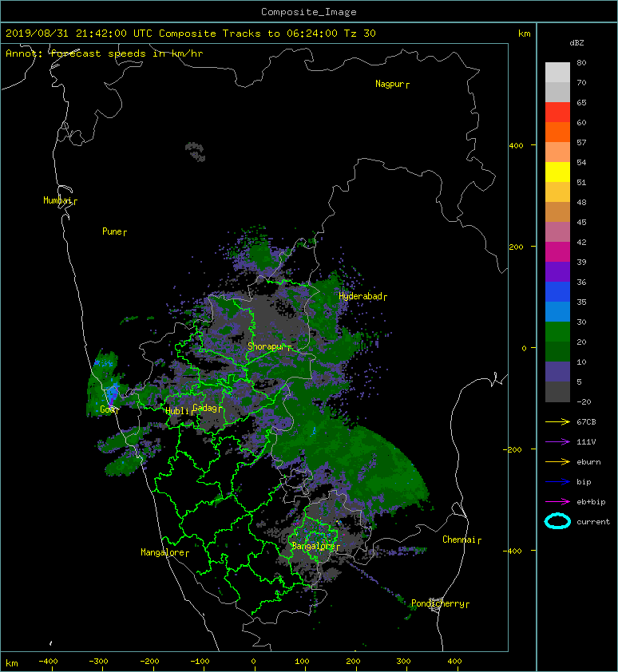
Task: Click the magenta eb+bip arrow legend icon
Action: [x=557, y=502]
